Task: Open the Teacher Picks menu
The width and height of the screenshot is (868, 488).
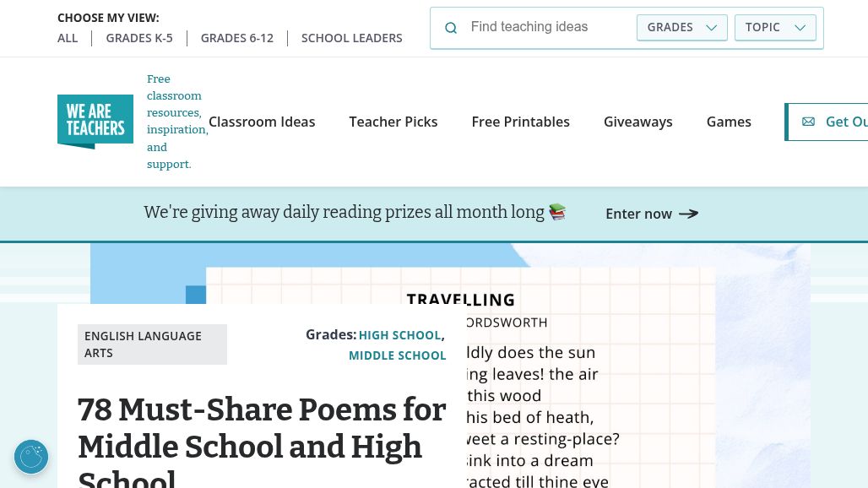Action: (x=393, y=122)
